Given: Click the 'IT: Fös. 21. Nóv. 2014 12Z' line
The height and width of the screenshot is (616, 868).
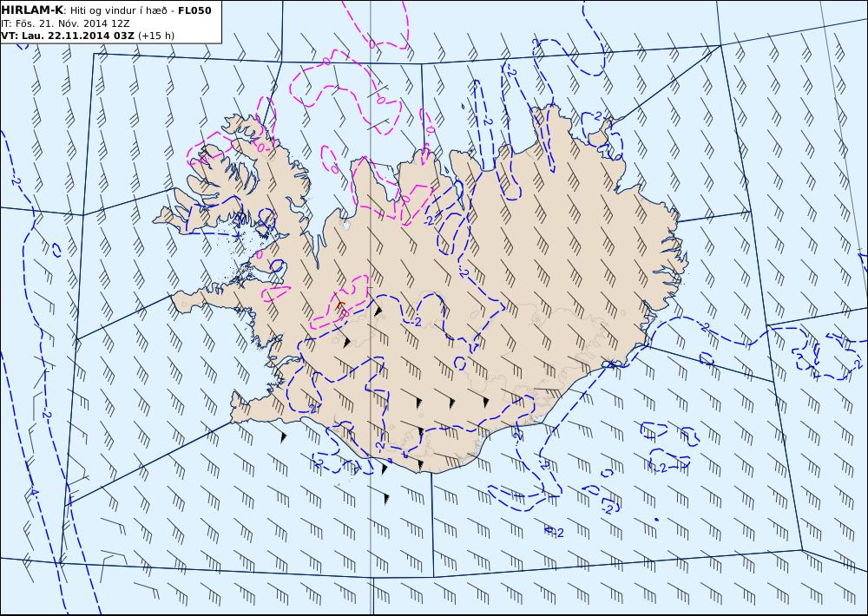Looking at the screenshot, I should tap(65, 23).
